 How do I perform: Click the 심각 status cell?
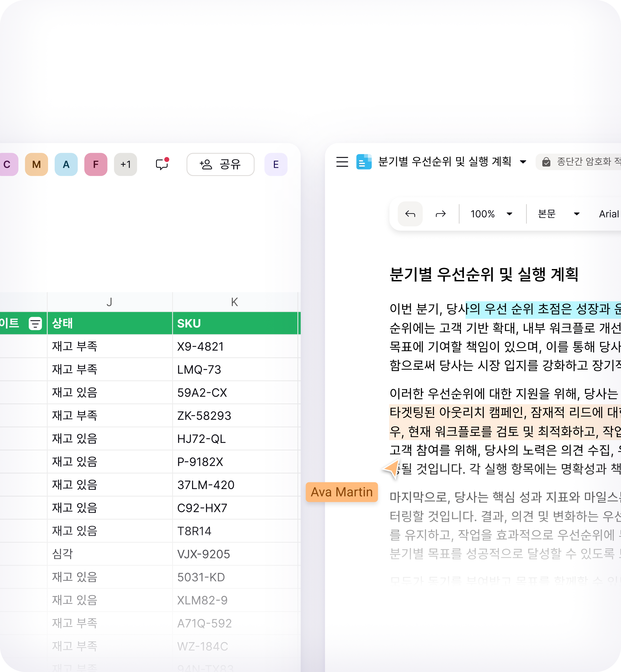coord(110,554)
